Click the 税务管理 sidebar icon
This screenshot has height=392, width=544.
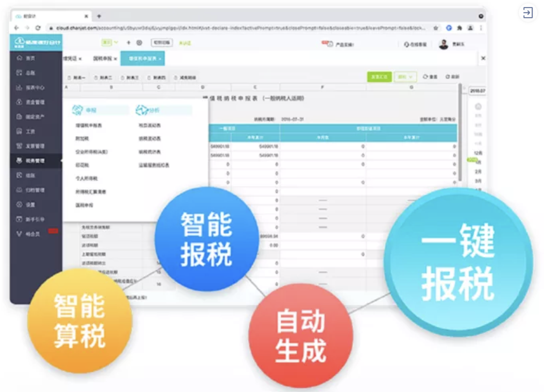coord(19,160)
